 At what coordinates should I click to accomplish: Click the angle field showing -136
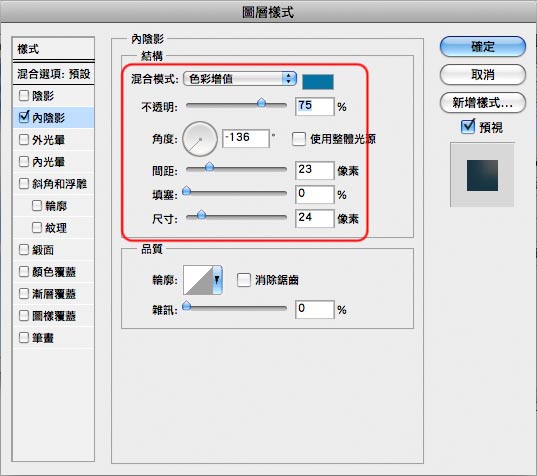click(246, 138)
